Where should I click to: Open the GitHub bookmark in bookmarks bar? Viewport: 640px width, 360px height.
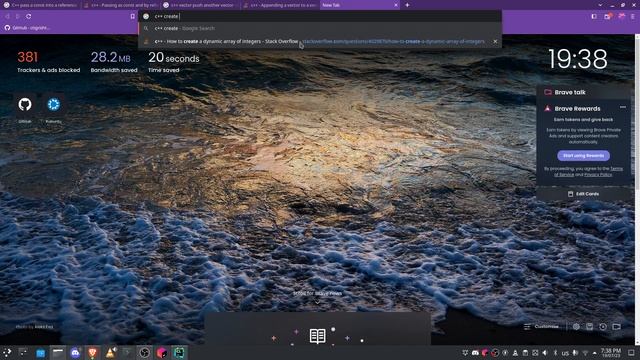tap(27, 28)
